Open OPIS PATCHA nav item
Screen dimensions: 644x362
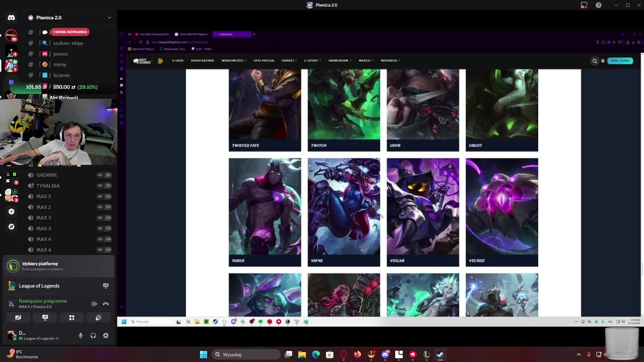point(264,60)
